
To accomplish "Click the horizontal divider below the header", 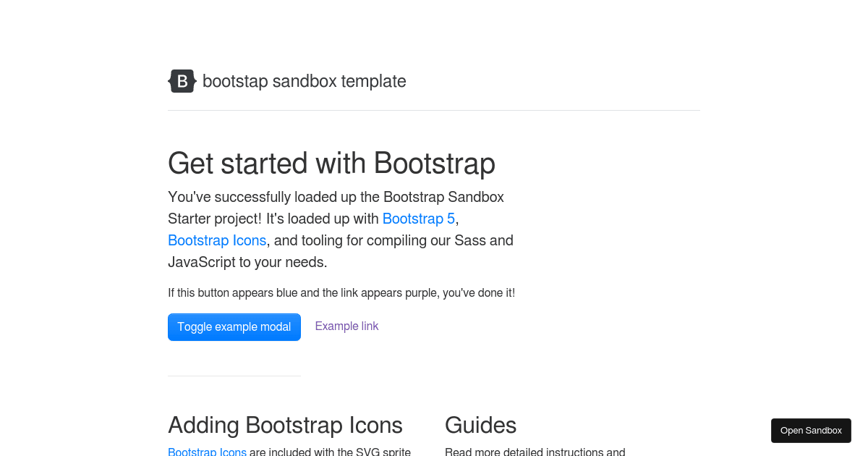I will tap(434, 110).
